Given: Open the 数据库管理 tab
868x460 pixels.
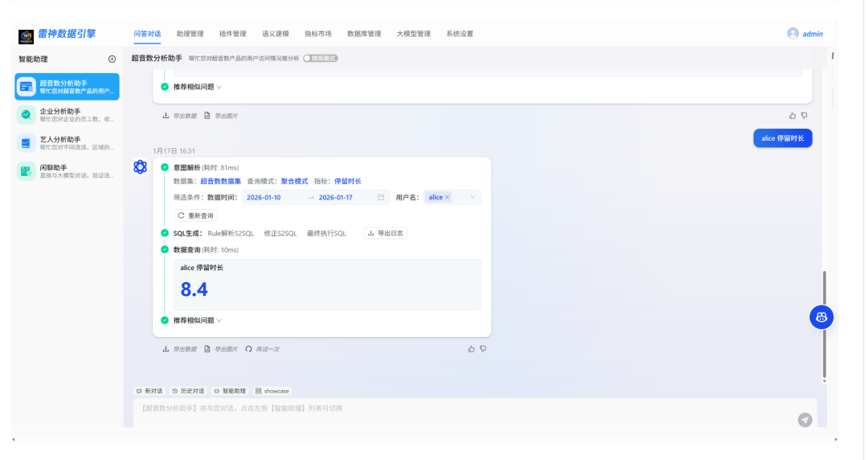Looking at the screenshot, I should pyautogui.click(x=364, y=34).
